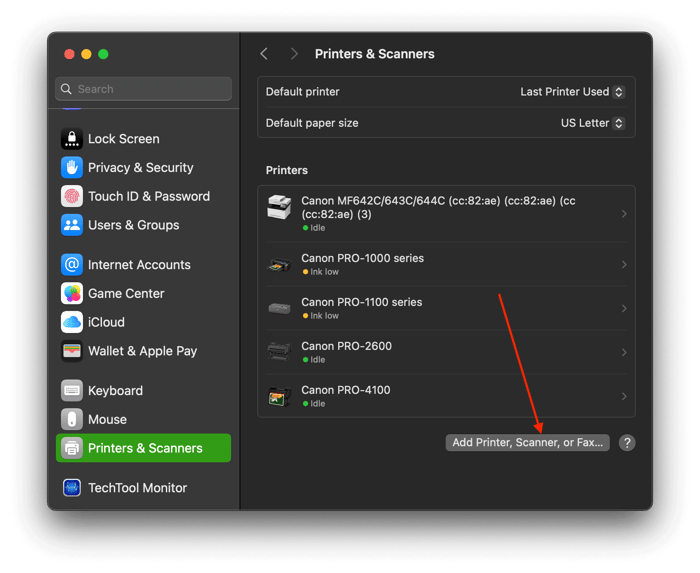This screenshot has height=573, width=700.
Task: Minimize window with the yellow button
Action: (x=86, y=54)
